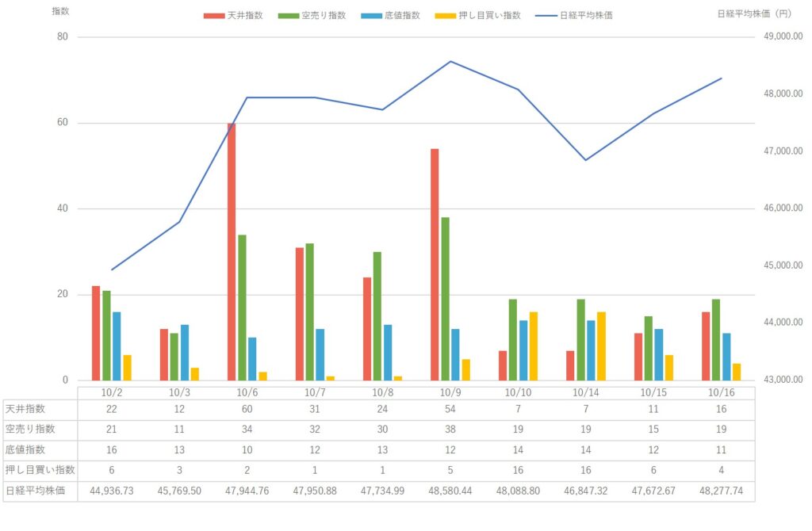812x531 pixels.
Task: Select the 10/7 date column header
Action: 315,392
